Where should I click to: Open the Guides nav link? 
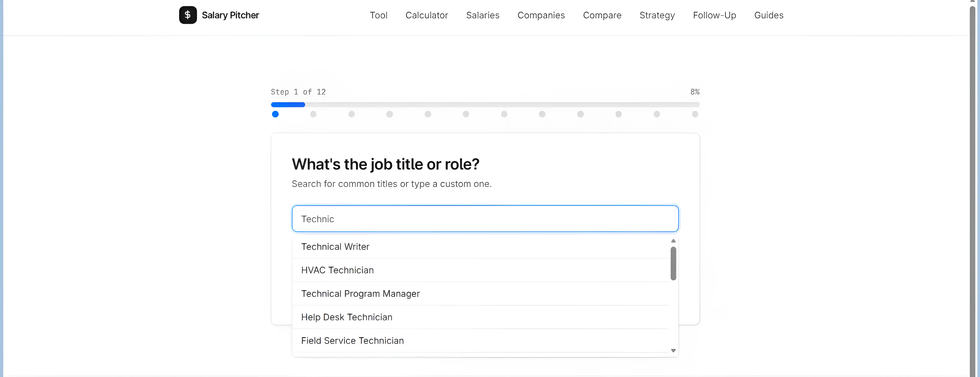[768, 15]
